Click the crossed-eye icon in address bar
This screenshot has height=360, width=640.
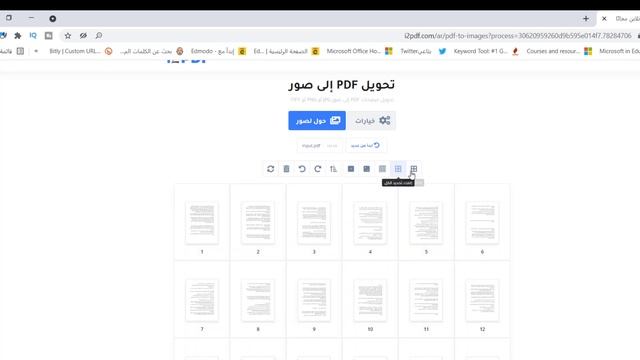click(x=83, y=36)
